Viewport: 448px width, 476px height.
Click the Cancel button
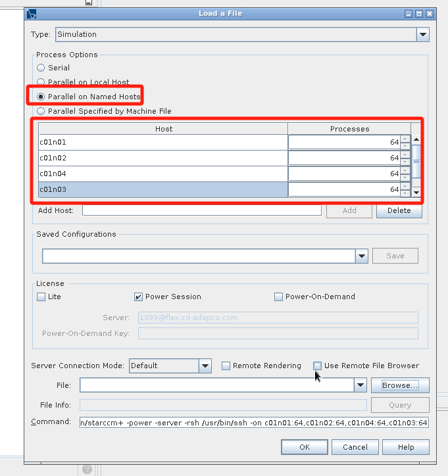pos(355,447)
